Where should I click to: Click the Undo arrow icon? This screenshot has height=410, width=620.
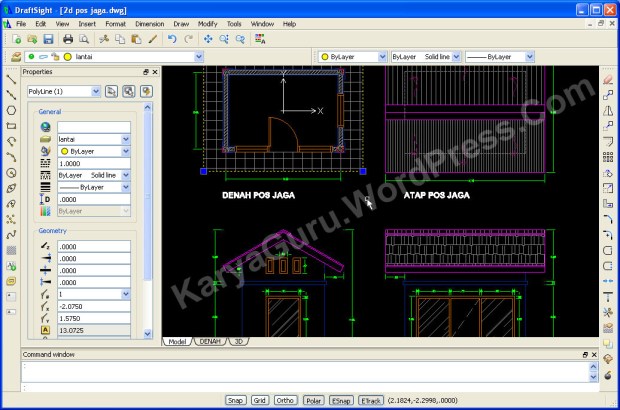click(172, 39)
